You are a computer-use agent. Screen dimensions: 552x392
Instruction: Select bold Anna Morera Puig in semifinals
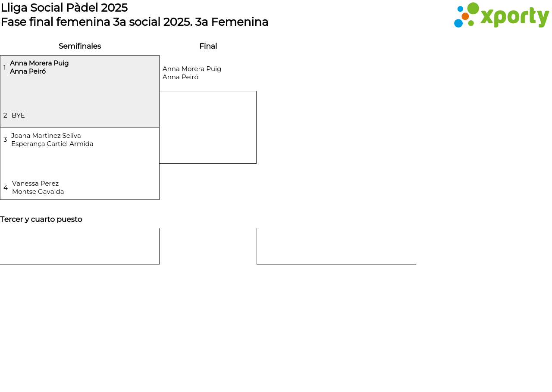point(39,63)
